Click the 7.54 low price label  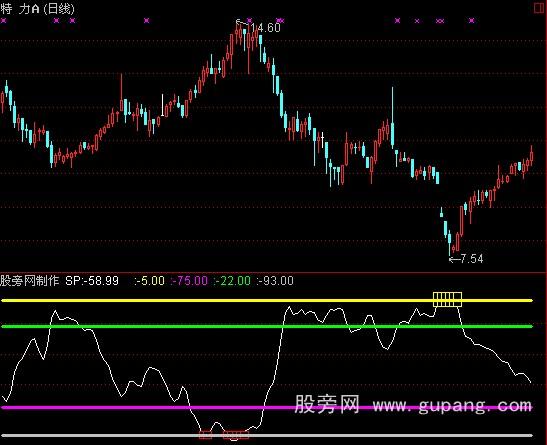click(471, 259)
